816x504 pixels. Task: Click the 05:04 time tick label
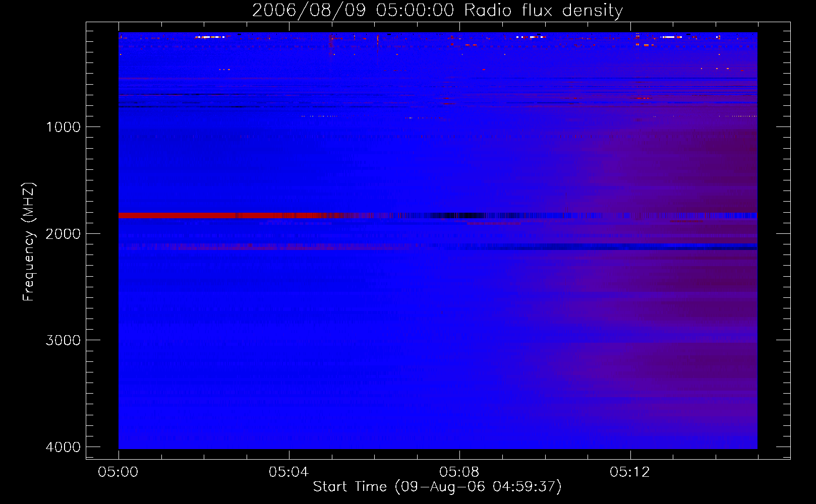coord(289,472)
